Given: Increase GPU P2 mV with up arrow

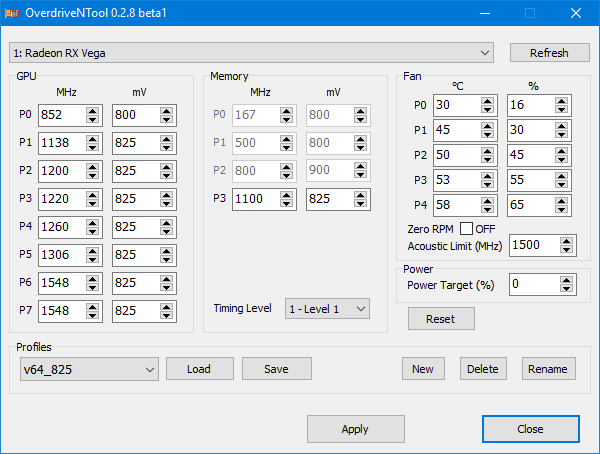Looking at the screenshot, I should 166,167.
